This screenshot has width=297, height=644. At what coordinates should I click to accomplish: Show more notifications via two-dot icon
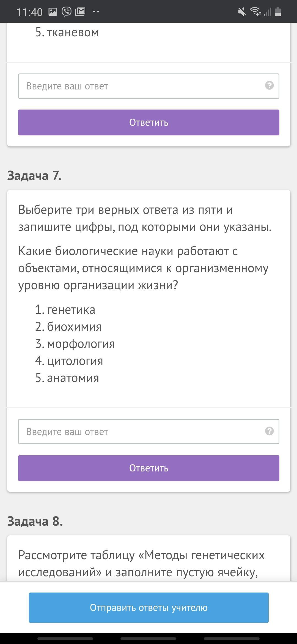pyautogui.click(x=96, y=12)
